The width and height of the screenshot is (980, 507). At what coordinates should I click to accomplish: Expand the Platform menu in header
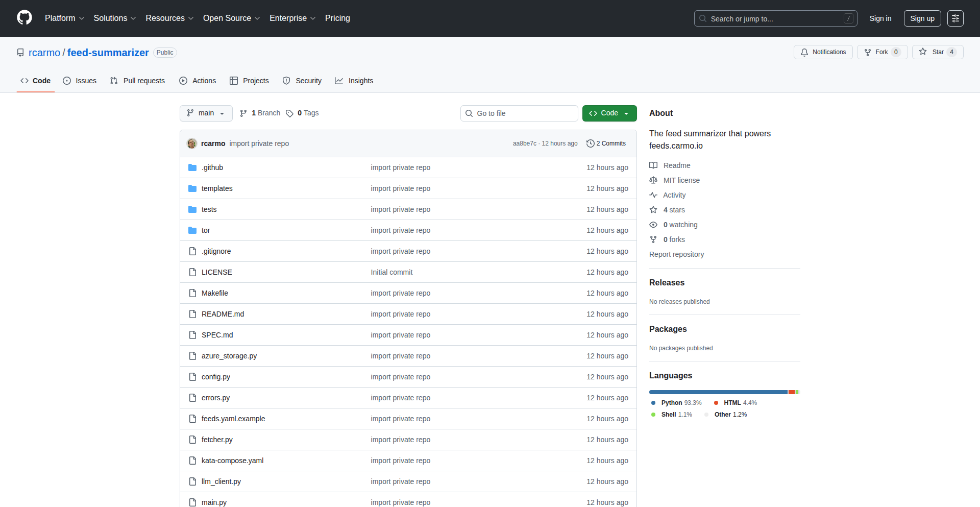(64, 18)
